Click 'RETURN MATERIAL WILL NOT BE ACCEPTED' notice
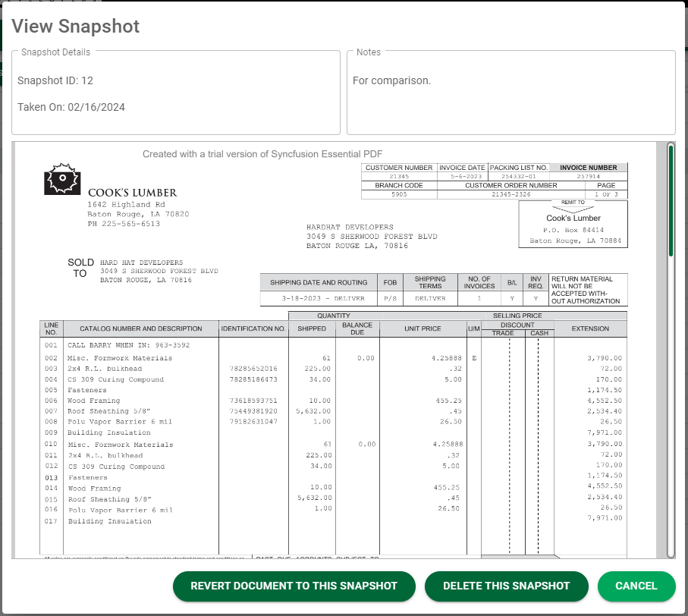This screenshot has width=688, height=616. 586,290
